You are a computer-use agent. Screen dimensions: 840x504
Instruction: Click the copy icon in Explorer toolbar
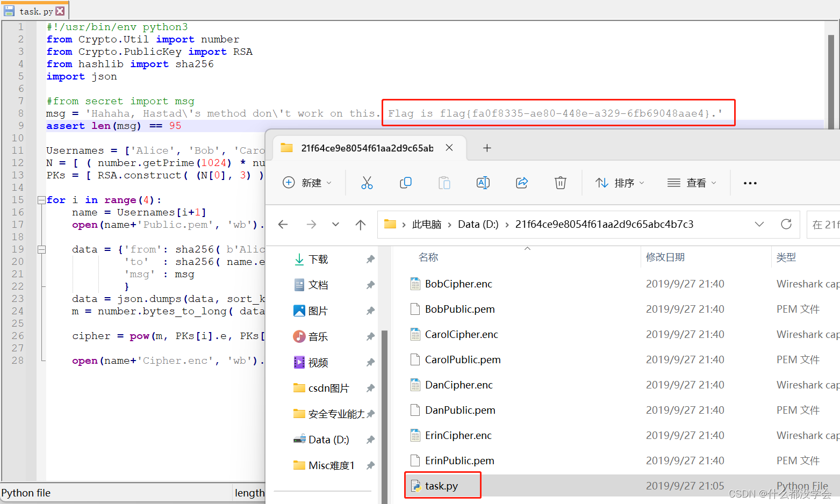click(406, 183)
